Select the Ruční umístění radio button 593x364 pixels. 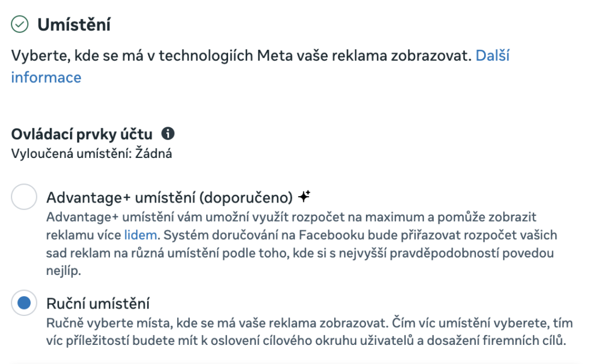pos(24,303)
